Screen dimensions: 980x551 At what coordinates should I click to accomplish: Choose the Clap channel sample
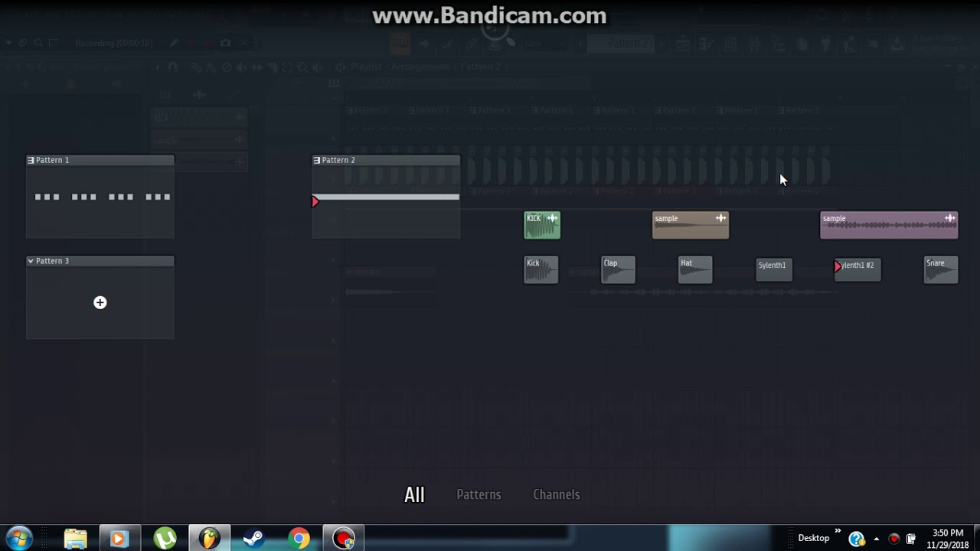(x=618, y=271)
